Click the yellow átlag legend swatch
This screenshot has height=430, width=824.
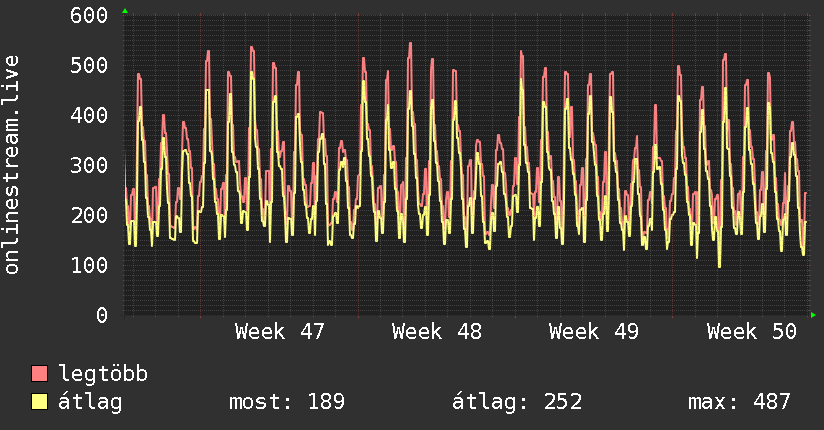coord(39,402)
